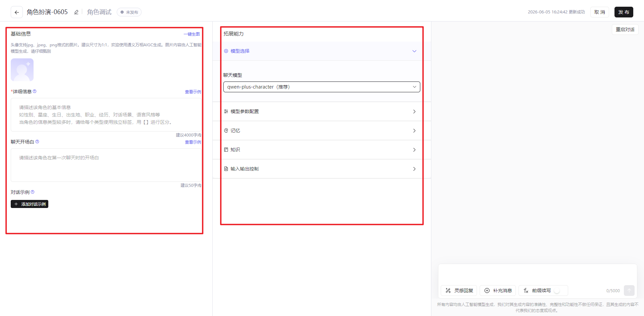
Task: Click the 拓展能力 heading
Action: (x=233, y=34)
